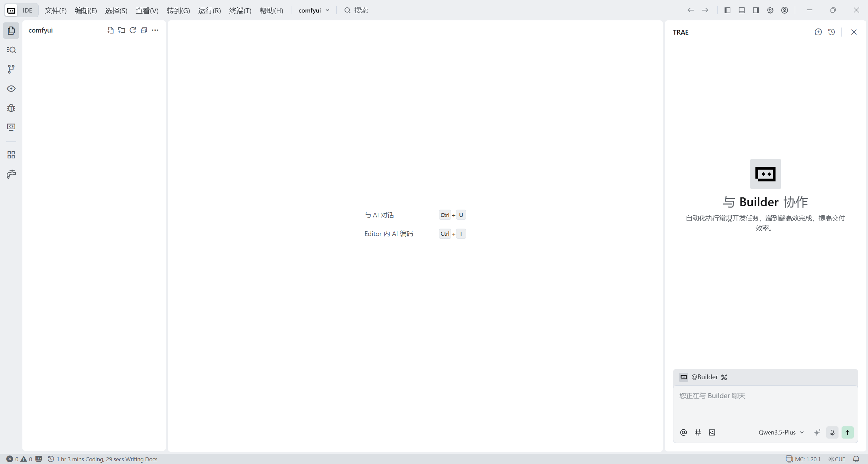Viewport: 868px width, 464px height.
Task: Refresh the comfyui explorer
Action: pyautogui.click(x=133, y=30)
